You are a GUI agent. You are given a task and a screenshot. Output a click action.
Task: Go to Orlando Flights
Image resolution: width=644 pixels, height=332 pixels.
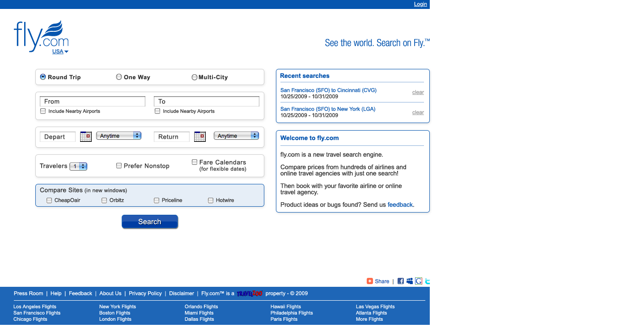[x=201, y=307]
